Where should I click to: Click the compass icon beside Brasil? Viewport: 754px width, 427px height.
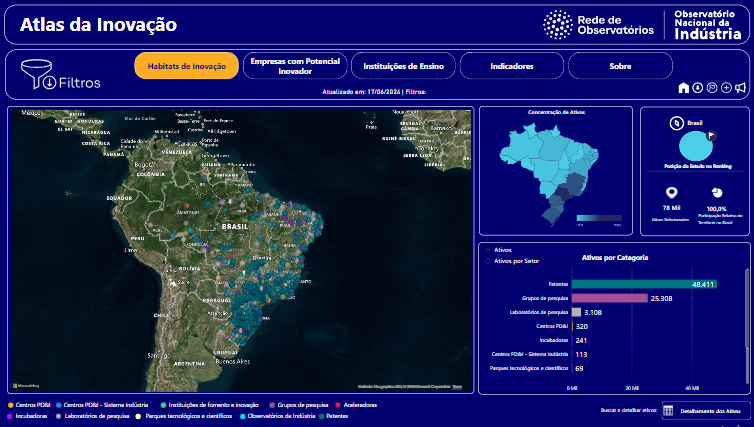coord(677,123)
